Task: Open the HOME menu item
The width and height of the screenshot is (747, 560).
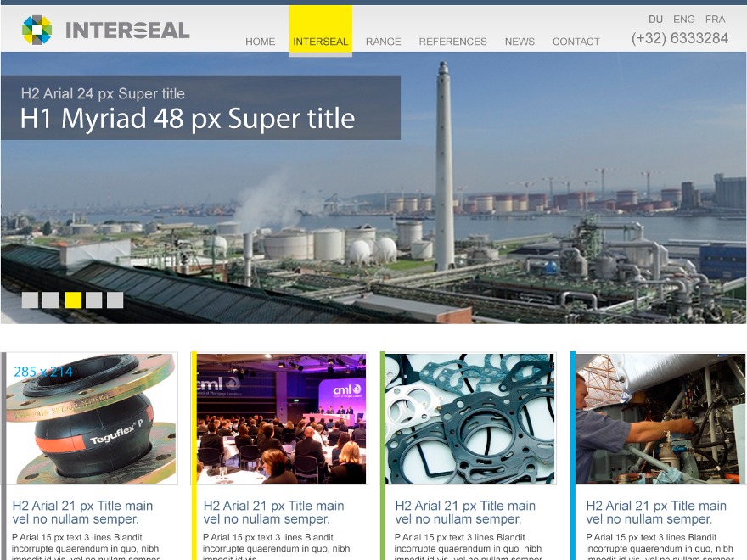Action: coord(260,42)
